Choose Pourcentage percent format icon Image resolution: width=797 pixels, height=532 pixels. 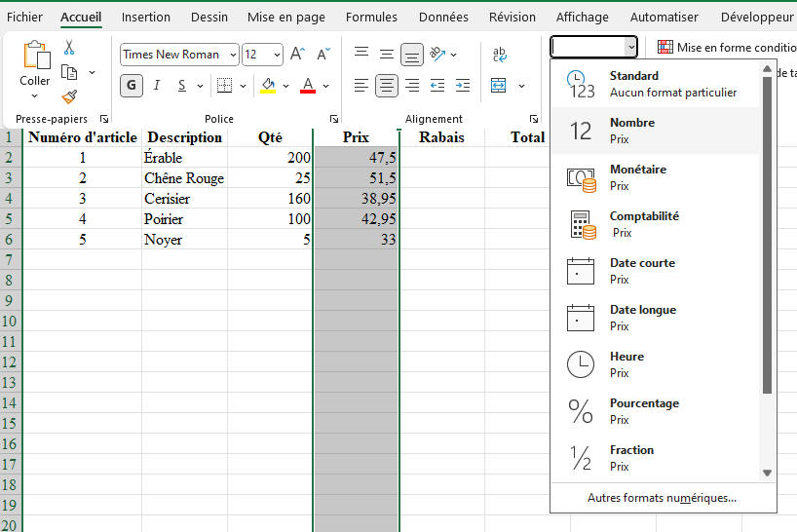pos(581,411)
